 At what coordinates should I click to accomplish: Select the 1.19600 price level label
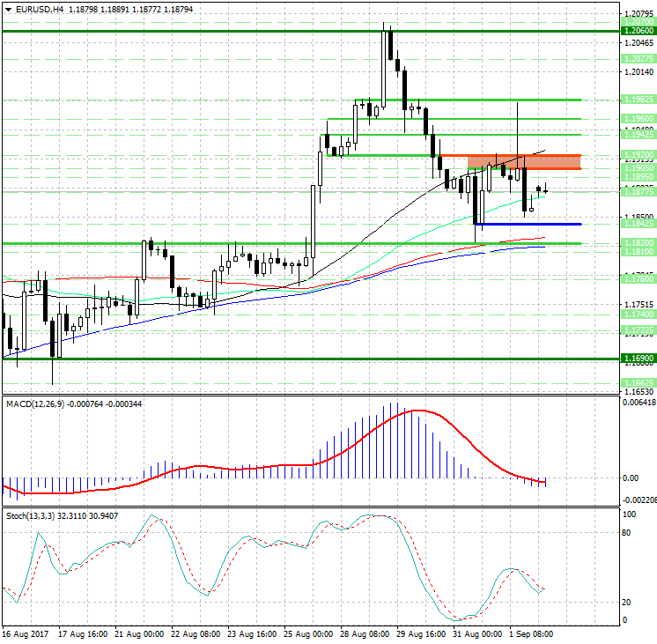click(x=639, y=119)
